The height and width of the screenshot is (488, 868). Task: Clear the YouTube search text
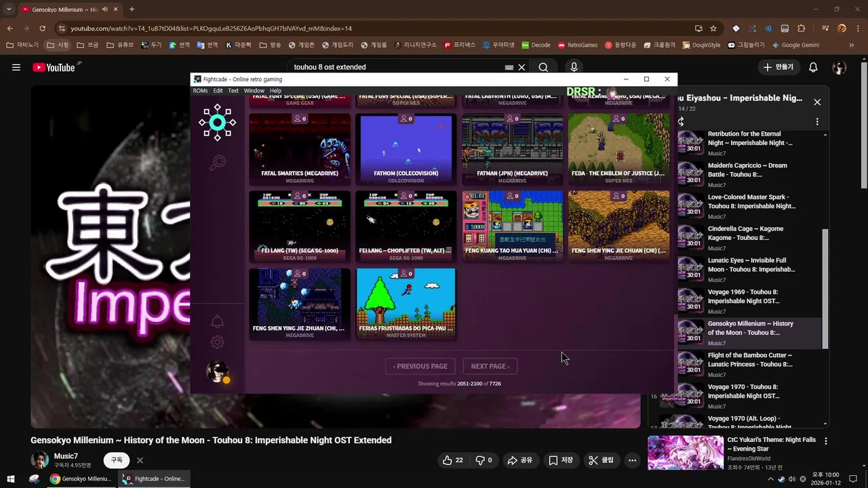click(521, 67)
